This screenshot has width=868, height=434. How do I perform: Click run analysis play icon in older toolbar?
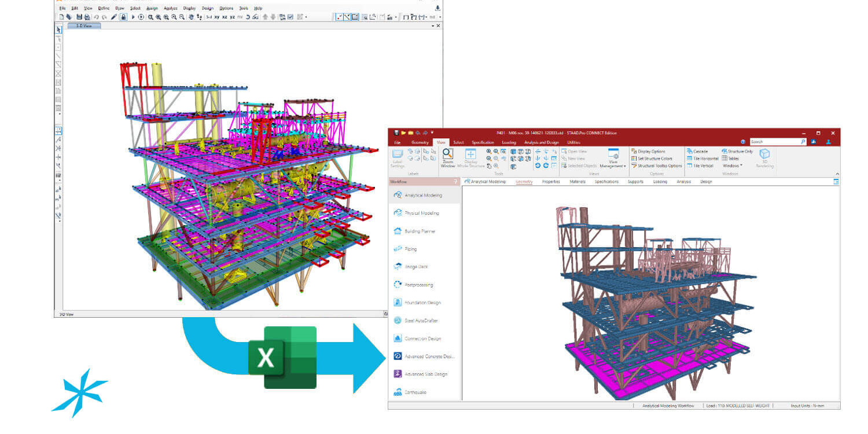pos(133,17)
